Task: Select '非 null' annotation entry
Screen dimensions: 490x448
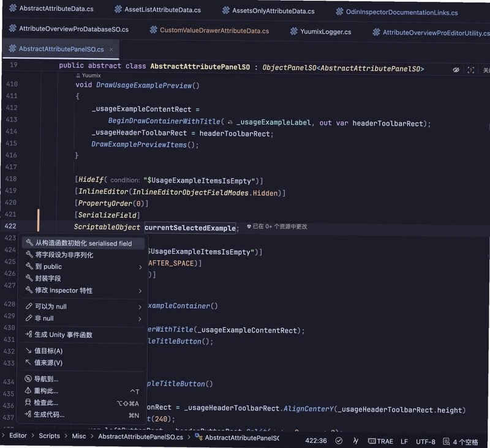Action: click(x=83, y=318)
